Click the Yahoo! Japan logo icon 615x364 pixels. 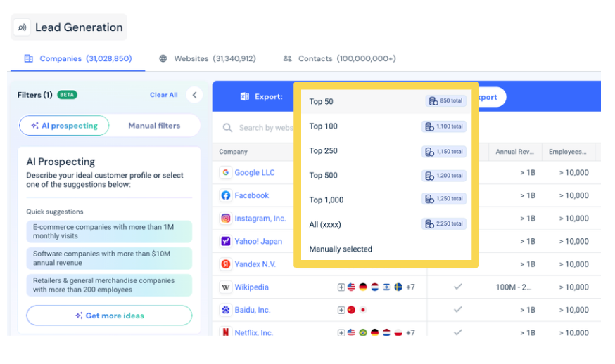(x=226, y=241)
